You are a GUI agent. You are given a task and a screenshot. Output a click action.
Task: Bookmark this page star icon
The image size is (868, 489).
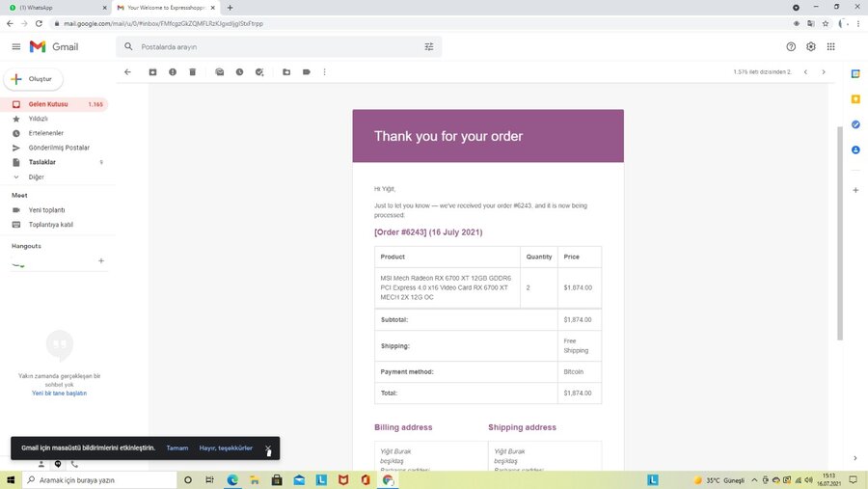826,23
